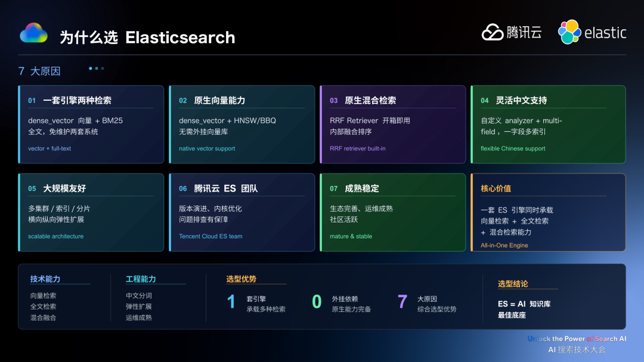This screenshot has height=362, width=644.
Task: Click the slide title 为什么选 Elasticsearch
Action: coord(147,38)
